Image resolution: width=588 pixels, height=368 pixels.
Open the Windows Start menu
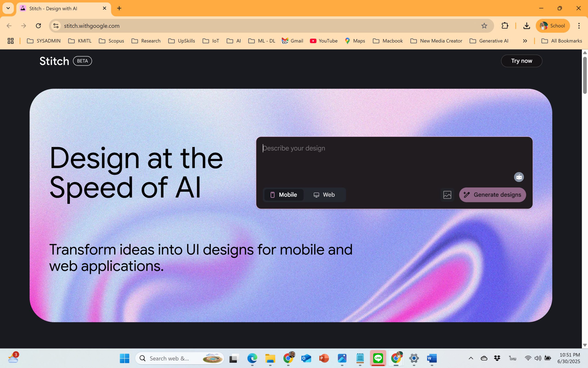point(125,358)
